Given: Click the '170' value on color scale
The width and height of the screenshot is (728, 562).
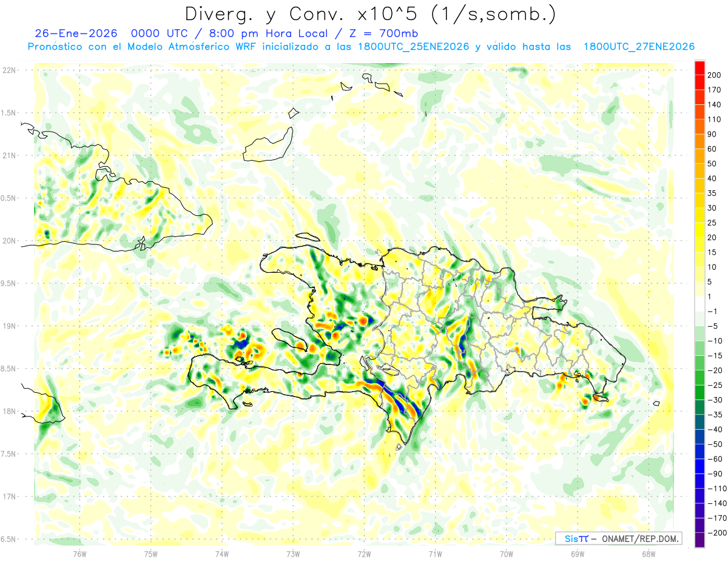Looking at the screenshot, I should (715, 90).
